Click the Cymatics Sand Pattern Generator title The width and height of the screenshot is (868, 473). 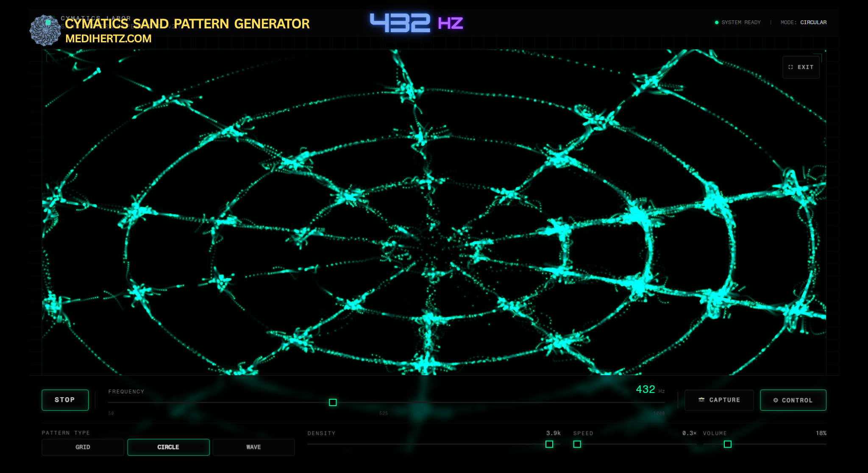(x=187, y=24)
